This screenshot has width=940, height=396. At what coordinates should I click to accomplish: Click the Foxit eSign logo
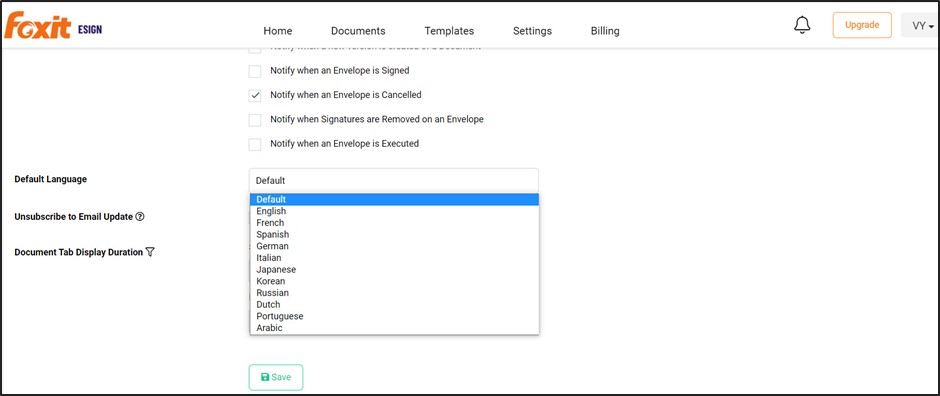(x=53, y=26)
